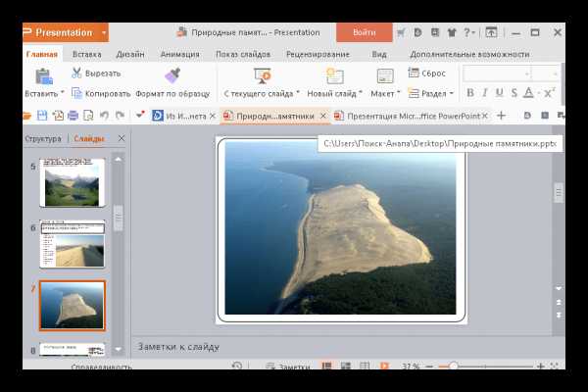Screen dimensions: 588x392
Task: Add a new document tab with plus
Action: coord(501,116)
